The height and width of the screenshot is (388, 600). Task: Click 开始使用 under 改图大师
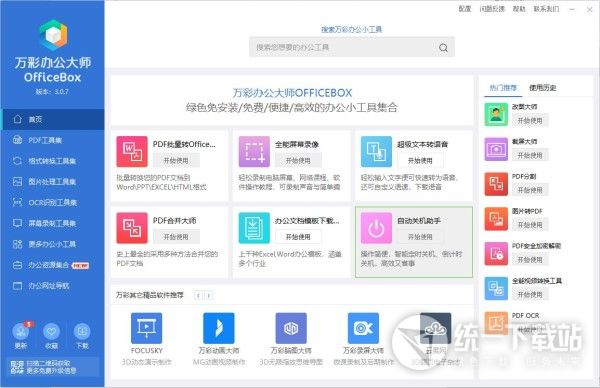[x=530, y=120]
